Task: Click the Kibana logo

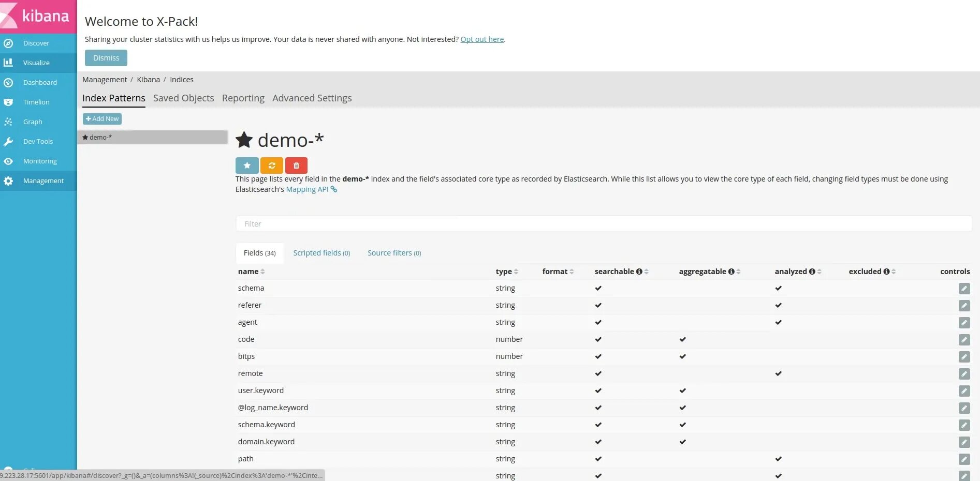Action: point(38,16)
